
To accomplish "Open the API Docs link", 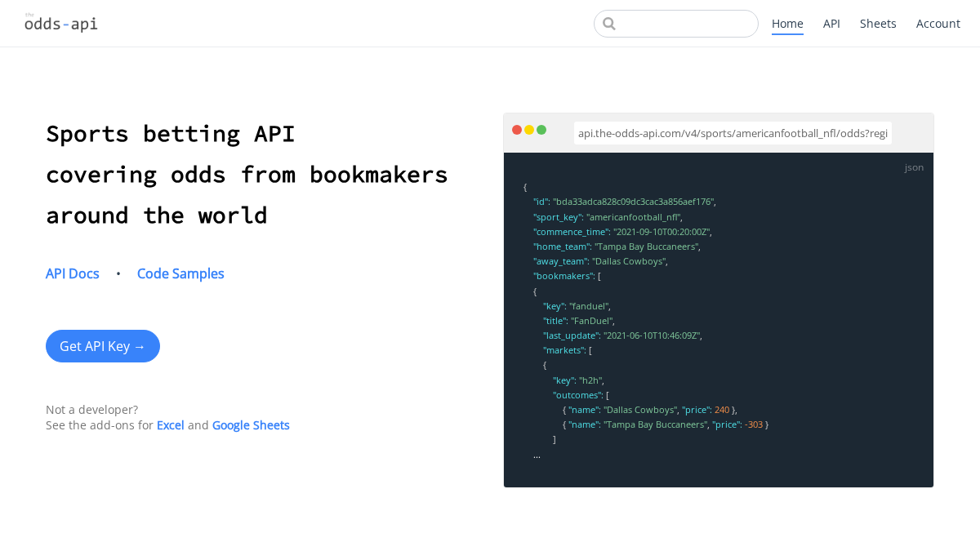I will (x=73, y=273).
